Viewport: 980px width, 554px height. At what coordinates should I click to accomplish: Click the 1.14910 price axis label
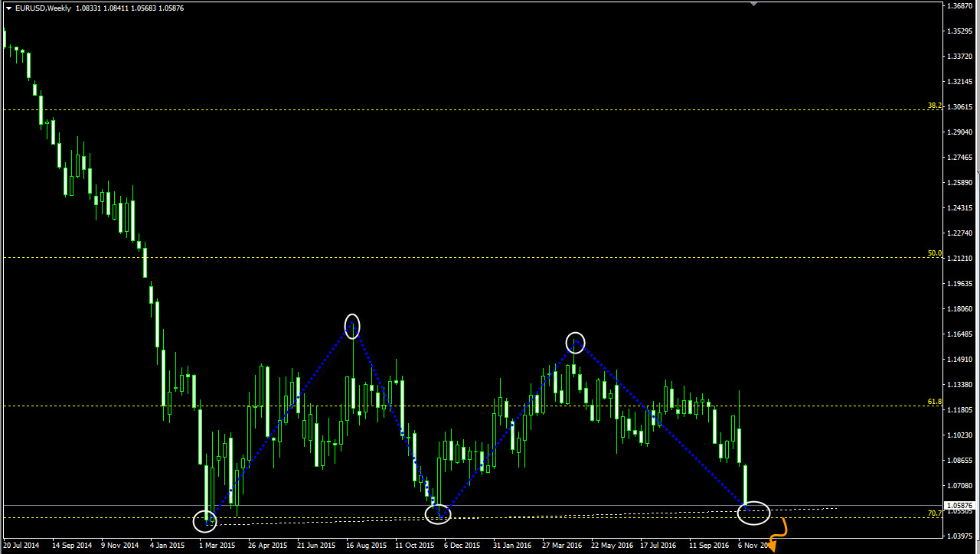pos(960,360)
